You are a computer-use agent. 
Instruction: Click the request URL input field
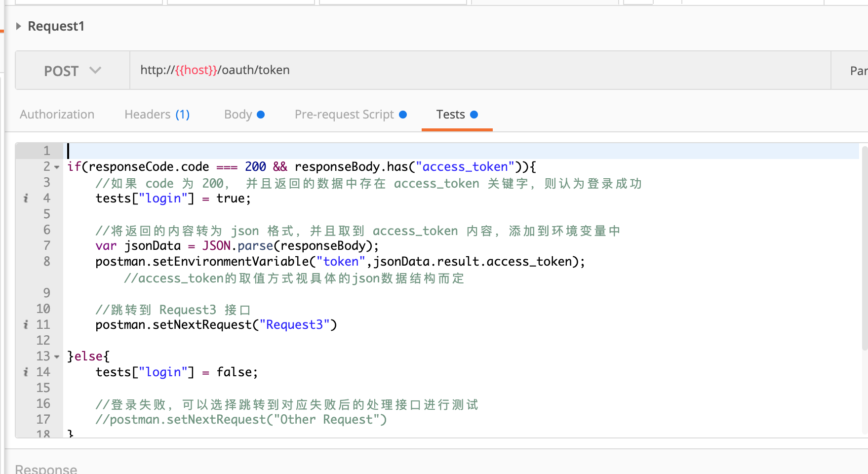(x=395, y=70)
